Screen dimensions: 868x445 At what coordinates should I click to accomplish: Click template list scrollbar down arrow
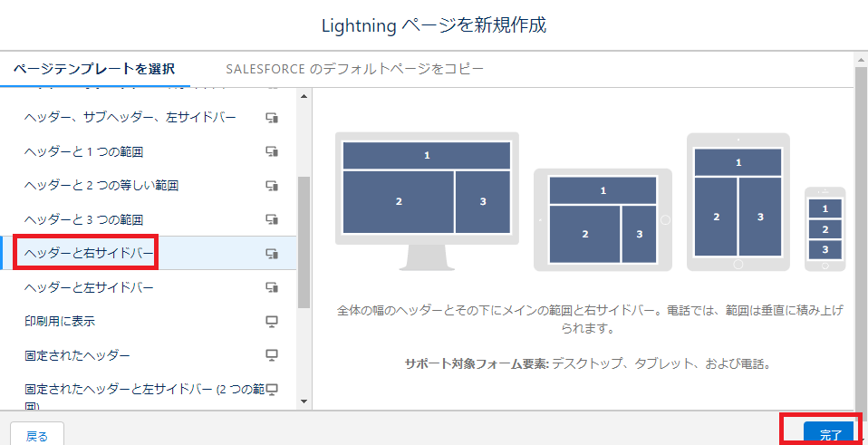(304, 401)
